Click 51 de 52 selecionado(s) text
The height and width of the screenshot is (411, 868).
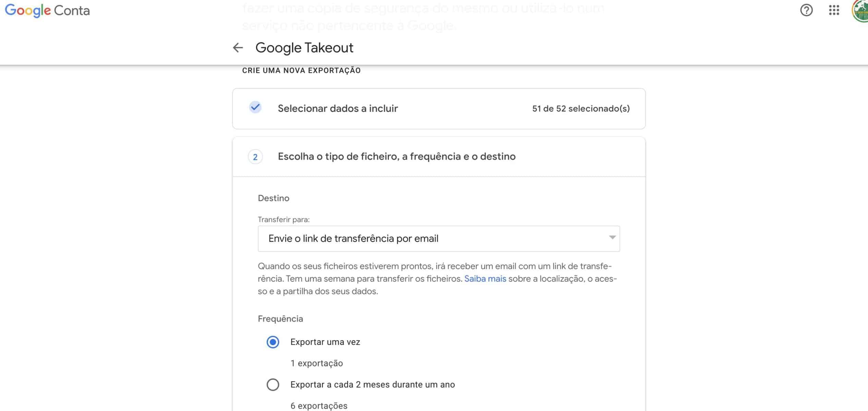point(581,109)
